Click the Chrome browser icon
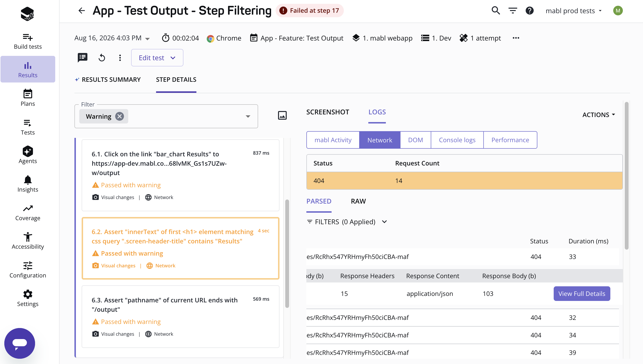The height and width of the screenshot is (364, 643). point(211,39)
